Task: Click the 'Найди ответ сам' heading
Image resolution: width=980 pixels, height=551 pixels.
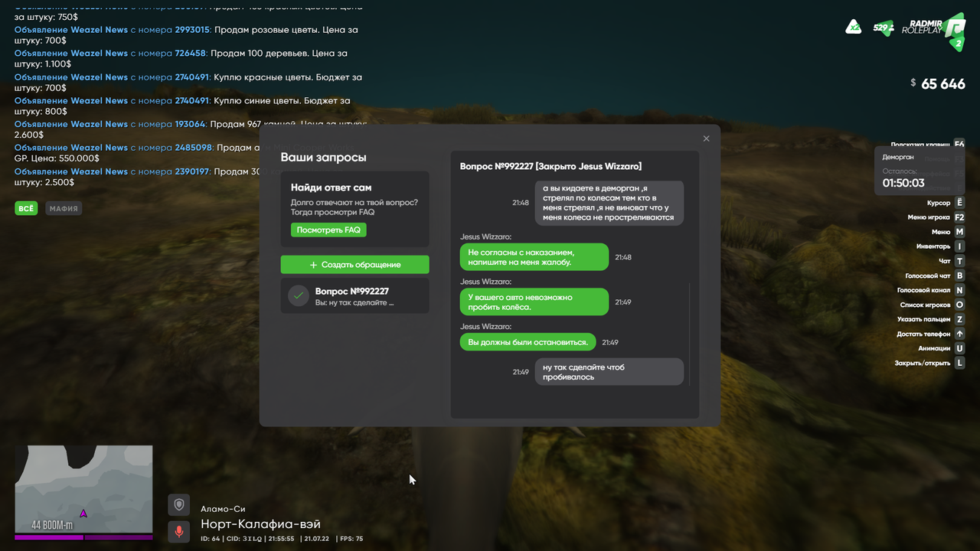Action: point(332,187)
